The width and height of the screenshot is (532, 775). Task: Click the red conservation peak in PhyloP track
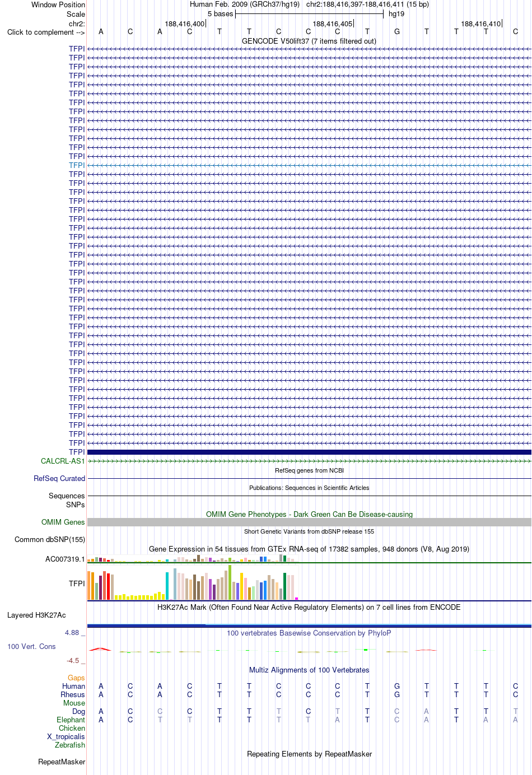pyautogui.click(x=100, y=649)
